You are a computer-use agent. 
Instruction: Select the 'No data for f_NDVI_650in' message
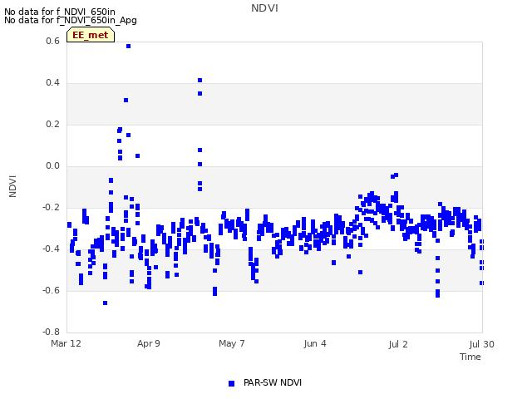(x=60, y=12)
